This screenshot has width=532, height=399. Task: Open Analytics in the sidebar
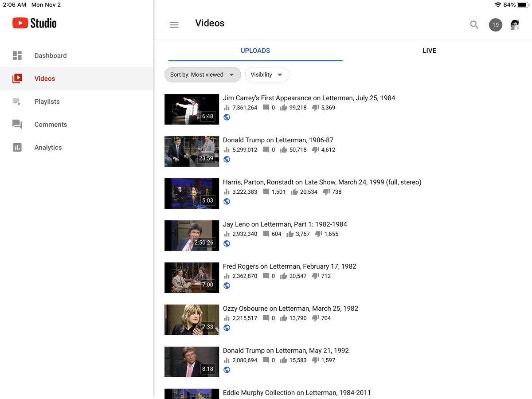76,148
